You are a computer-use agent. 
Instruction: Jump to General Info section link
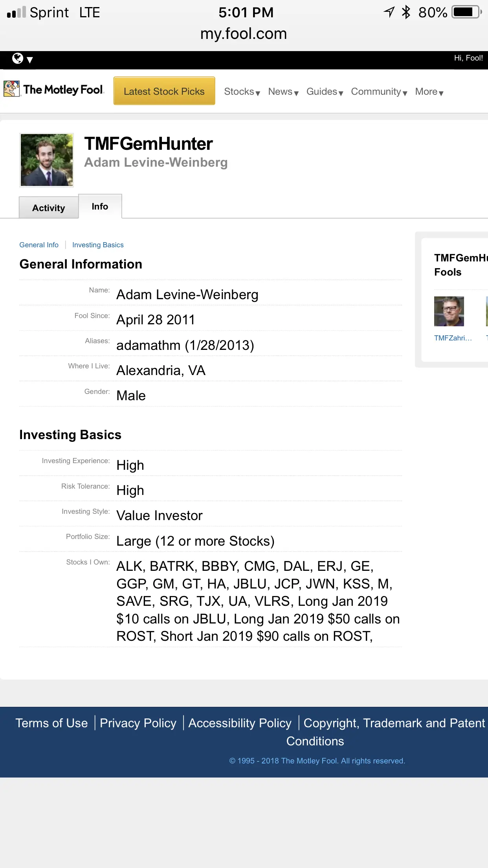click(x=39, y=245)
